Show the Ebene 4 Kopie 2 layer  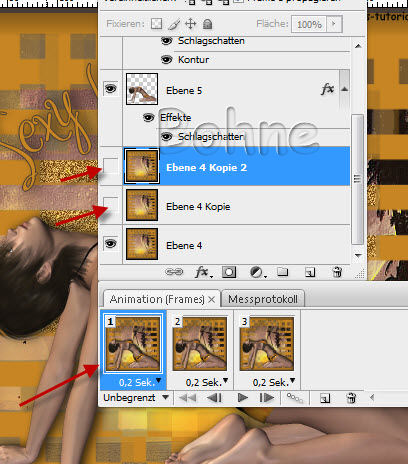[x=110, y=166]
